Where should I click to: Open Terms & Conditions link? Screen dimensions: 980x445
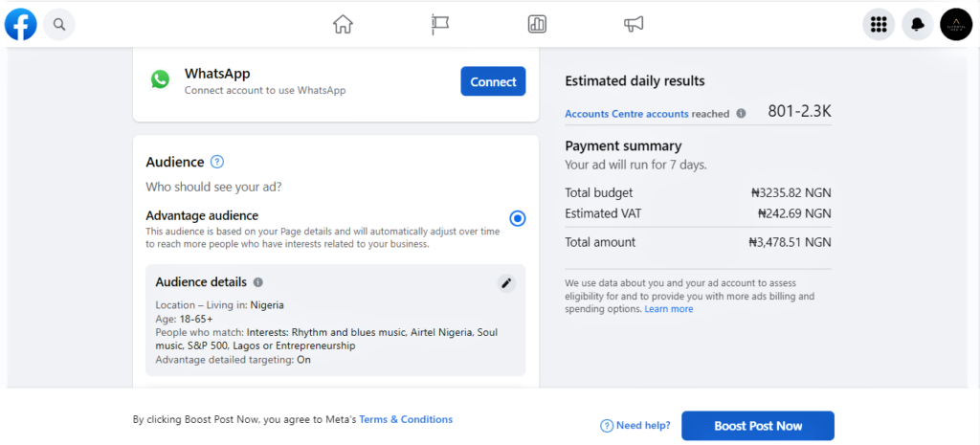406,419
